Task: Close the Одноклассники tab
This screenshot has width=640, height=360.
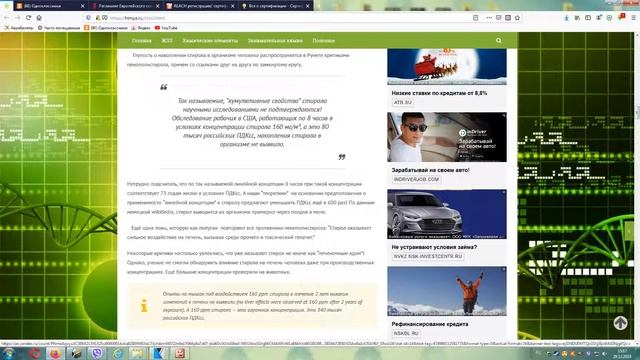Action: click(x=82, y=6)
